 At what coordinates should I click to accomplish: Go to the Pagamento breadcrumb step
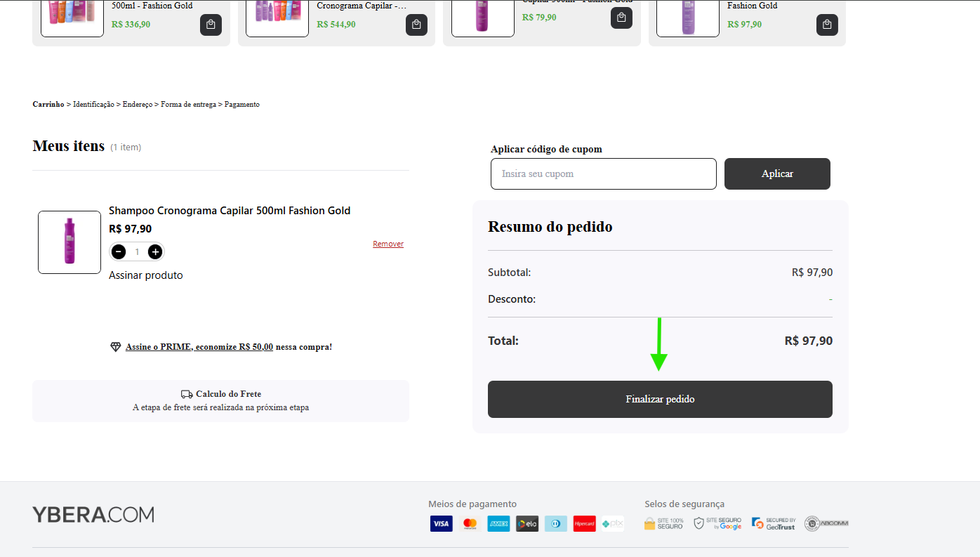[x=242, y=104]
